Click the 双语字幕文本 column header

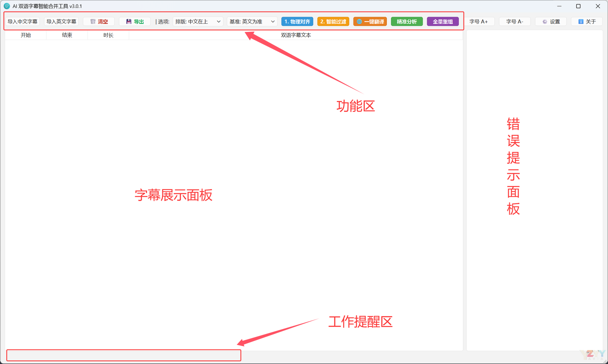tap(296, 35)
